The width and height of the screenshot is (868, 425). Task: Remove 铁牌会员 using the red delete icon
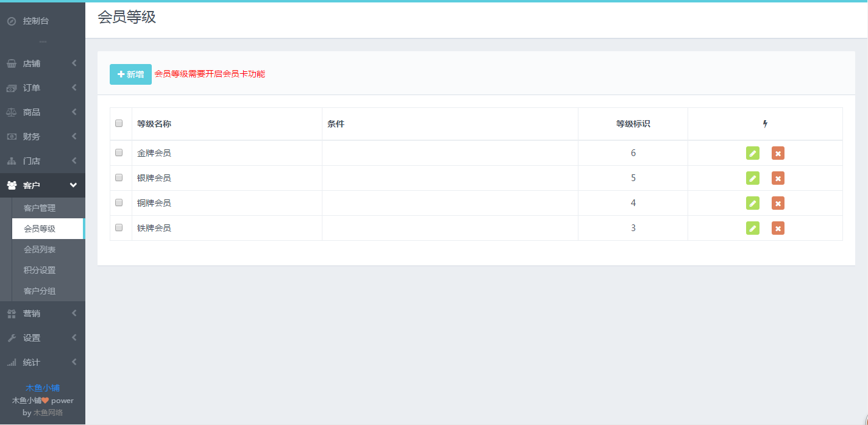coord(778,228)
